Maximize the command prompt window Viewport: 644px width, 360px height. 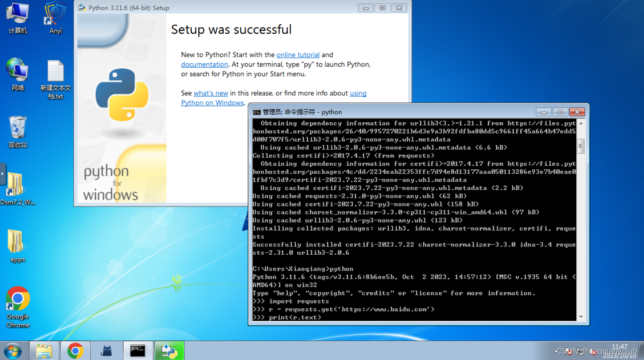tap(560, 112)
